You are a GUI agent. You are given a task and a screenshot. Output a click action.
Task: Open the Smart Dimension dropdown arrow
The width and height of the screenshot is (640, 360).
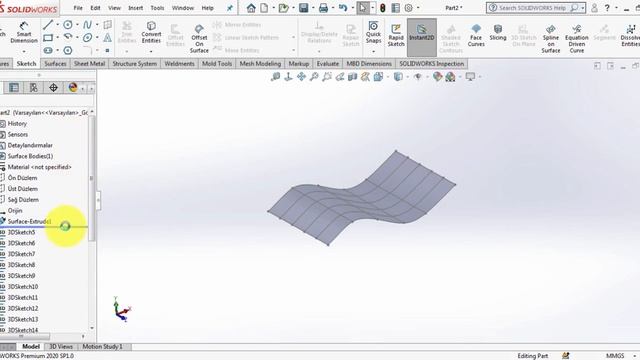pos(24,51)
